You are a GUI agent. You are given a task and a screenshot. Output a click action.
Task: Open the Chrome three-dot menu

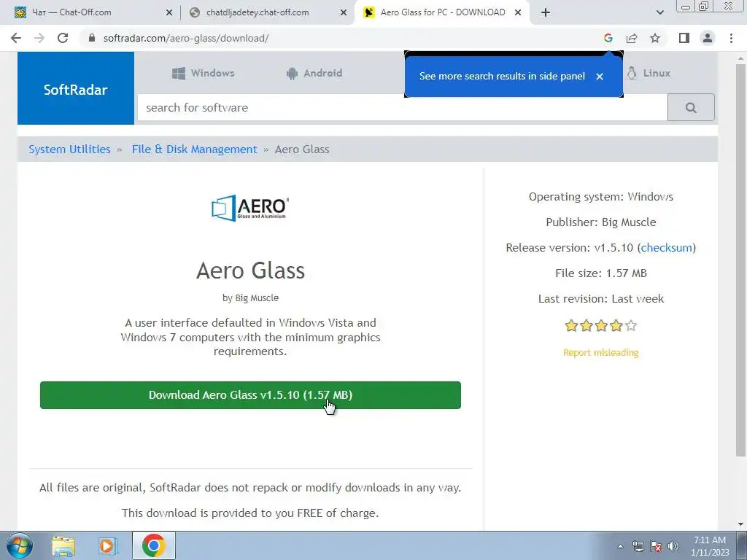[731, 38]
